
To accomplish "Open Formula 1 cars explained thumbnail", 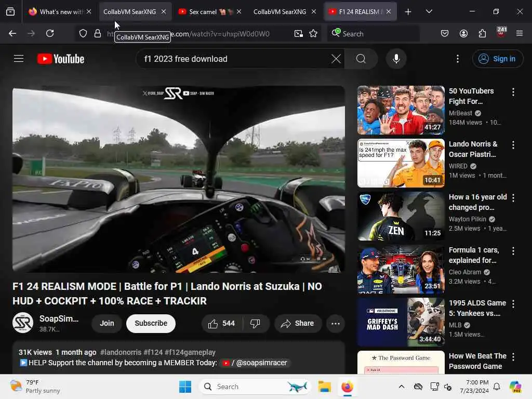I will (x=401, y=269).
